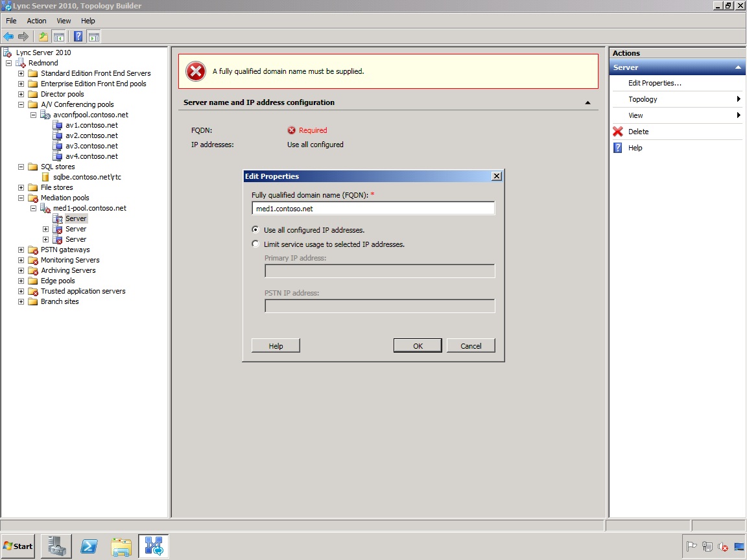747x560 pixels.
Task: Click Help button in Edit Properties dialog
Action: [276, 345]
